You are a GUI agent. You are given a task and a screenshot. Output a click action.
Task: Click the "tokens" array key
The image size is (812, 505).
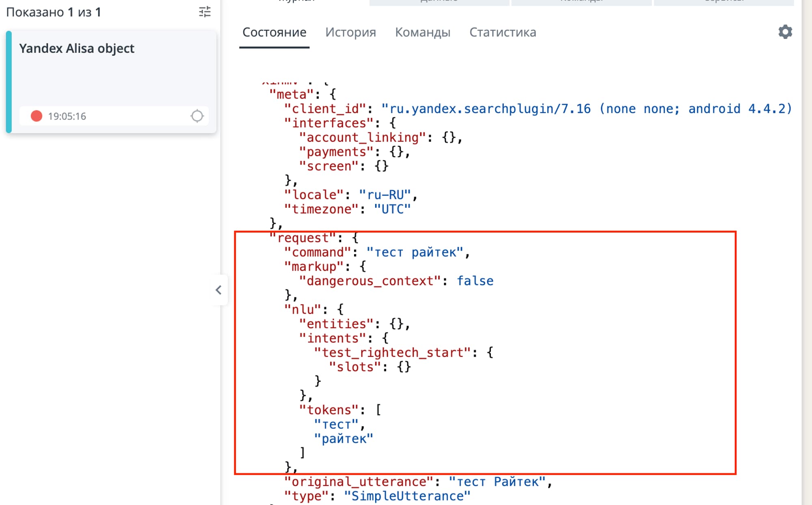[x=329, y=410]
